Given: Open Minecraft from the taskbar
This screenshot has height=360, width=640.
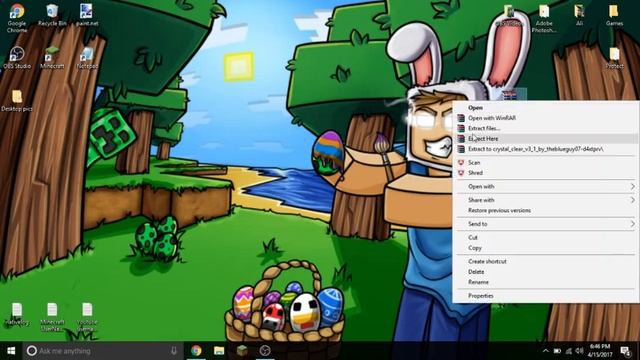Looking at the screenshot, I should coord(242,351).
